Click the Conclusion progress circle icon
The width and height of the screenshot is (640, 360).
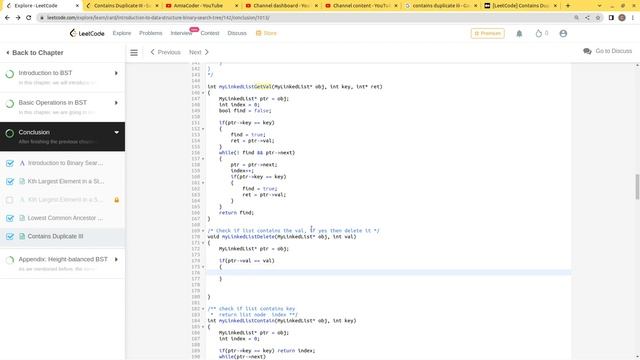tap(10, 133)
